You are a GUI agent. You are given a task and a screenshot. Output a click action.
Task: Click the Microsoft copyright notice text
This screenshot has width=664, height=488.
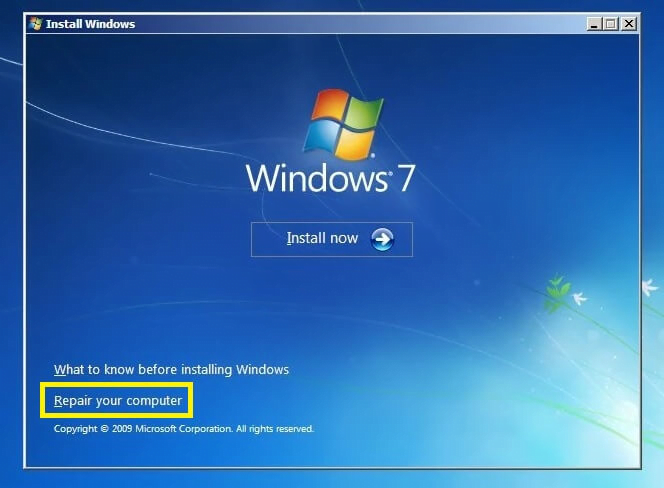(x=184, y=428)
